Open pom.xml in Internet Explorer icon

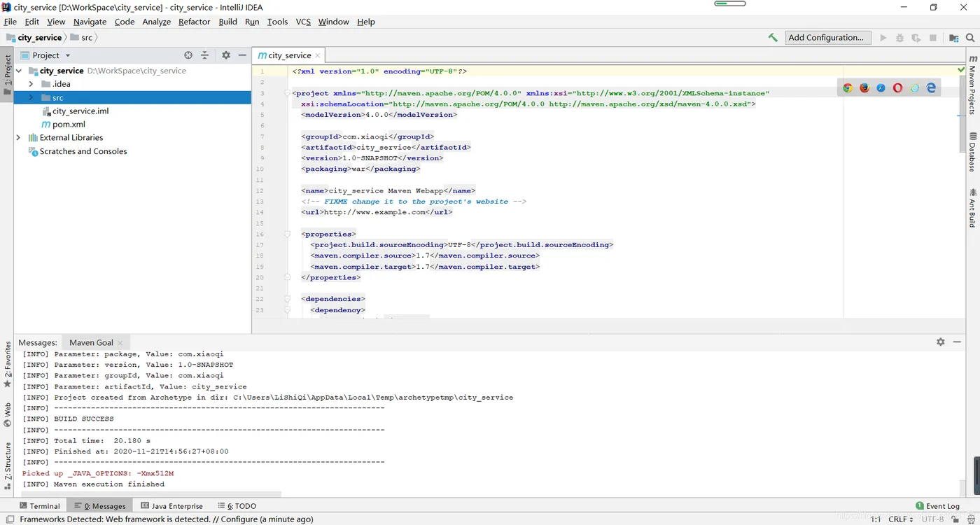click(x=914, y=88)
